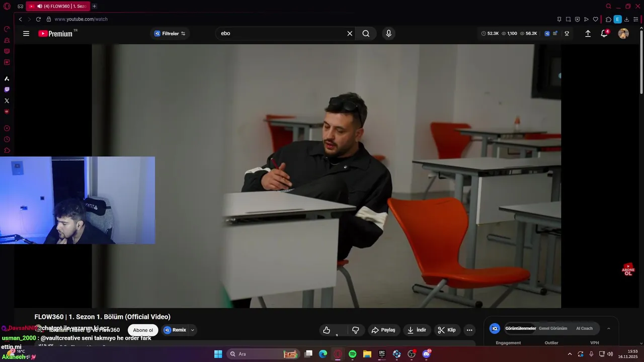Open GX Control speedometer icon in sidebar
This screenshot has height=362, width=644.
(7, 29)
